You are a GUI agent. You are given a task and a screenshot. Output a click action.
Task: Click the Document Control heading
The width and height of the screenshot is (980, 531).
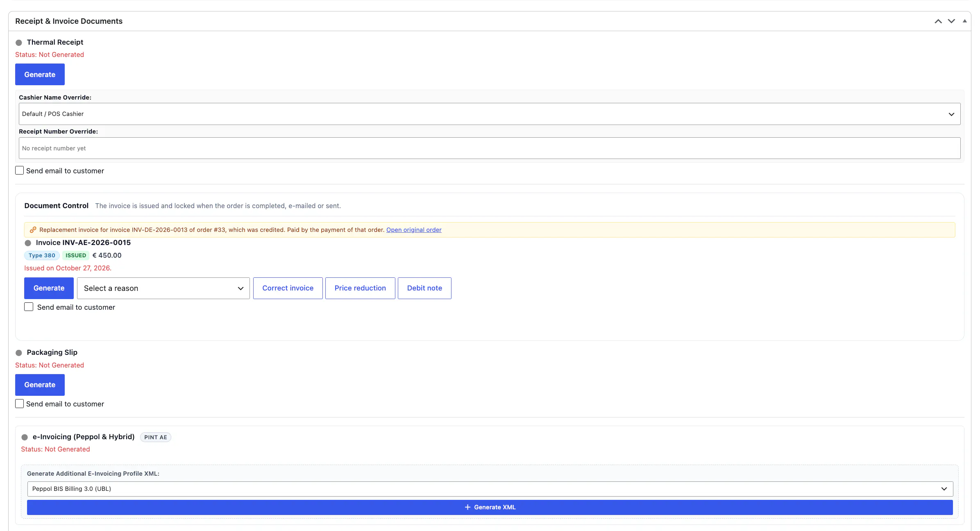click(x=57, y=206)
